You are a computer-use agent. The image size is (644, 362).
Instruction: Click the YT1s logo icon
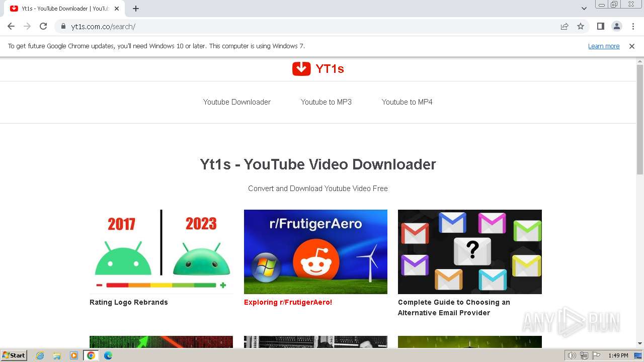301,68
